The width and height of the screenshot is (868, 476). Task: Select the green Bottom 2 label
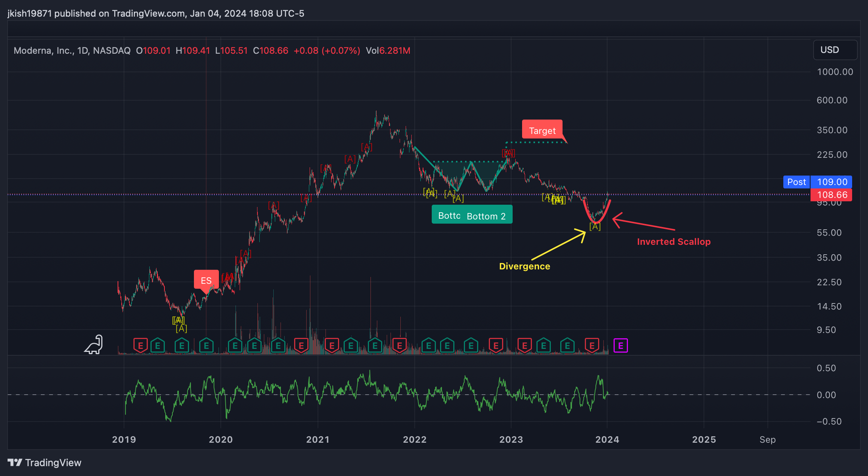tap(486, 216)
